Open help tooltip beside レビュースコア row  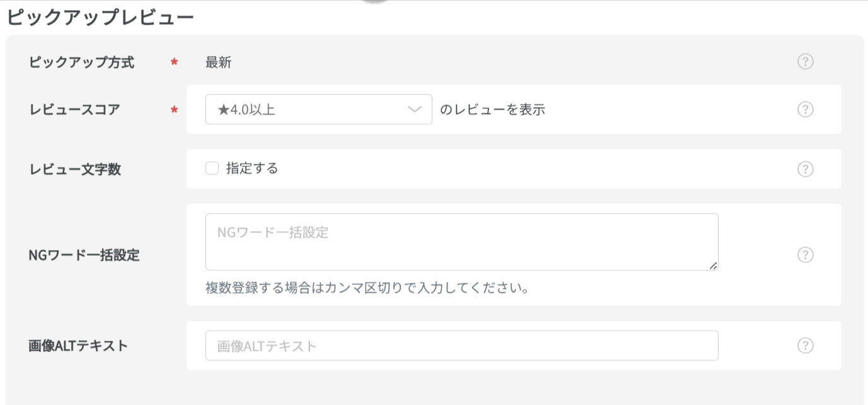[x=805, y=110]
